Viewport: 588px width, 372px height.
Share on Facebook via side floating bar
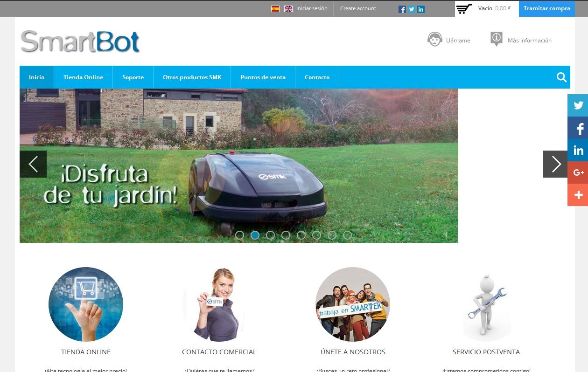click(x=578, y=128)
